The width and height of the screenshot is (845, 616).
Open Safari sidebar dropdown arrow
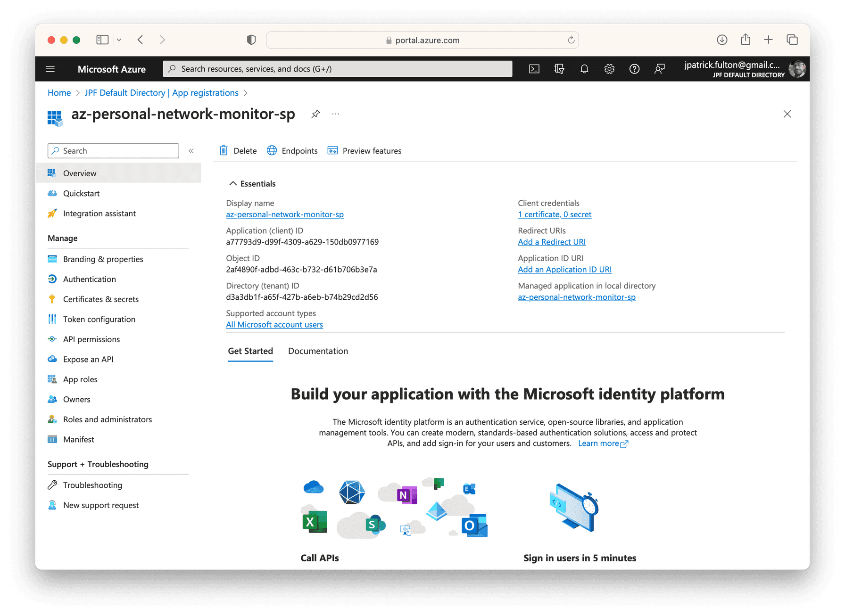pos(119,40)
